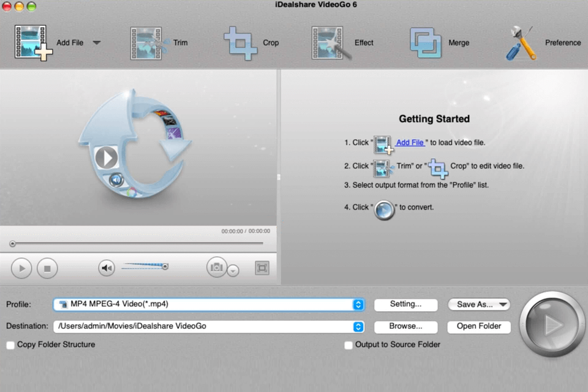Image resolution: width=588 pixels, height=392 pixels.
Task: Click the Destination path field
Action: coord(209,326)
